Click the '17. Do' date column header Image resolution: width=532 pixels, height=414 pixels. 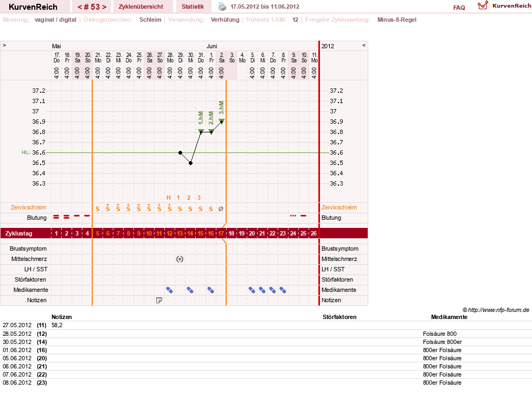(56, 58)
